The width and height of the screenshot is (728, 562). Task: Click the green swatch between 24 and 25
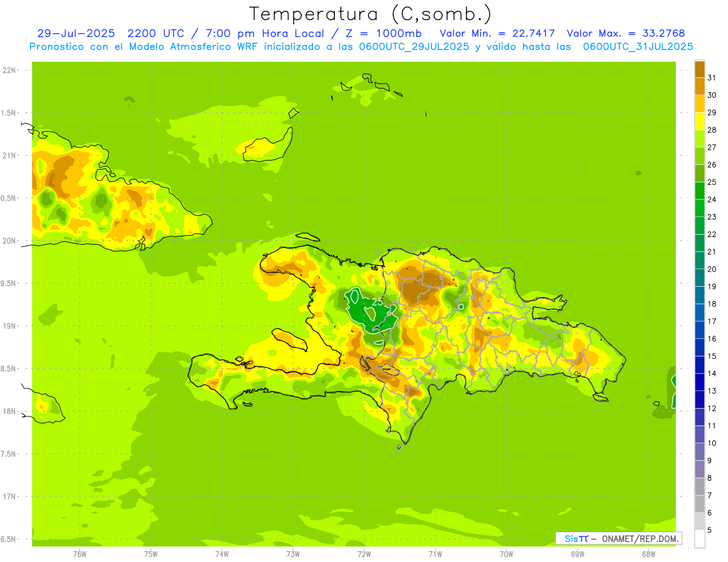click(699, 190)
